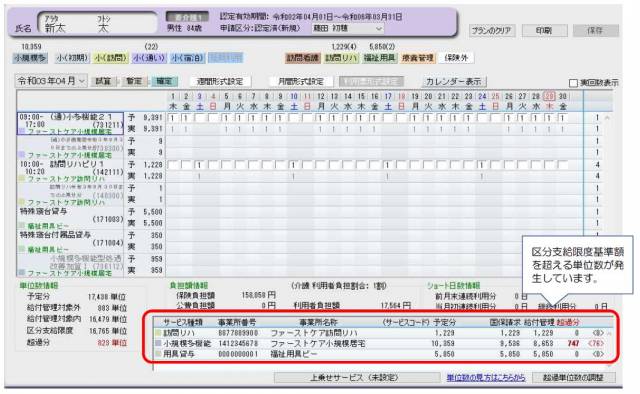Click the 上乗せサービス(未設定) button

click(x=357, y=378)
